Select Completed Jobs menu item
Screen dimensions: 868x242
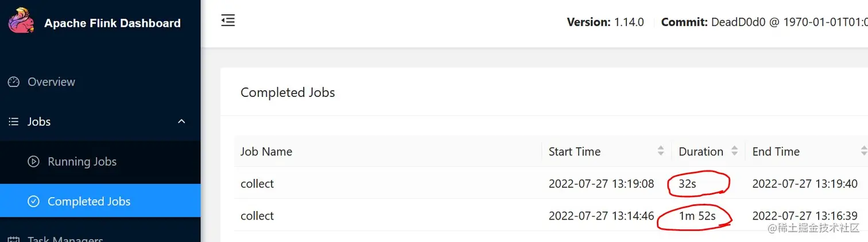89,201
